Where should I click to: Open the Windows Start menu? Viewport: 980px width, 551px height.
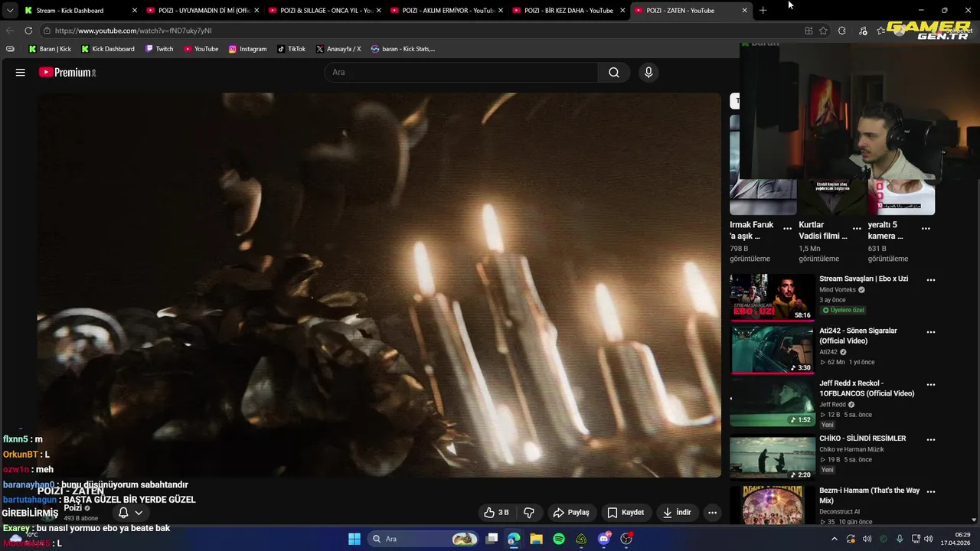pos(354,539)
